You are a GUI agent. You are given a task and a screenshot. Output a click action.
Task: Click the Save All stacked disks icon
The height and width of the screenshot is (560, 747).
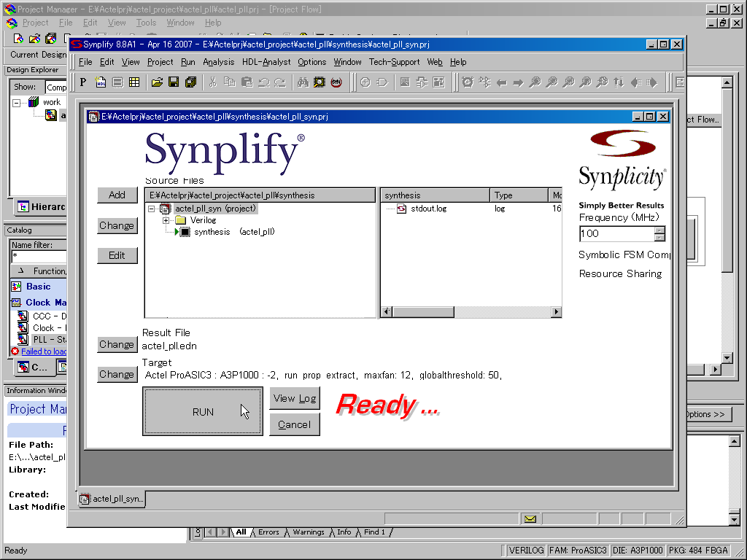click(x=190, y=82)
